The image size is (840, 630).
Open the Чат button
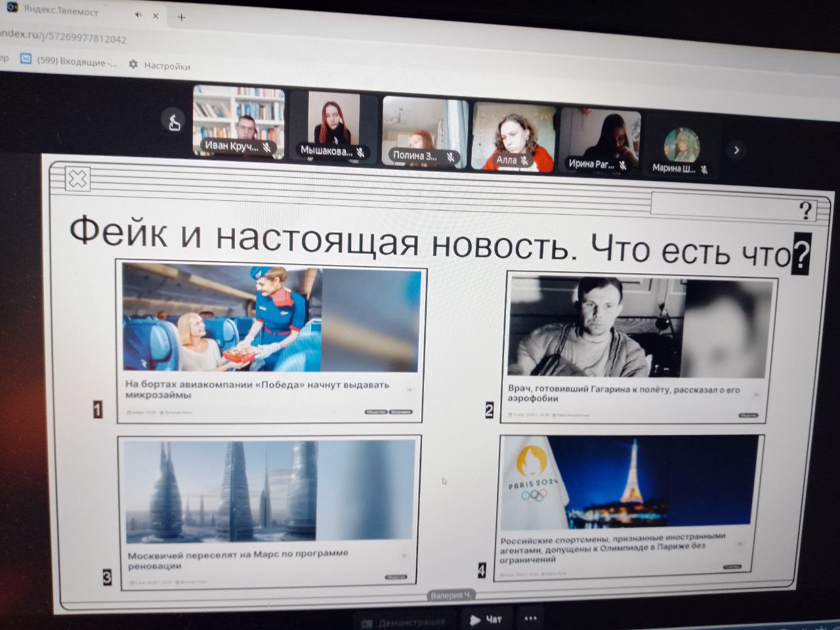coord(486,619)
